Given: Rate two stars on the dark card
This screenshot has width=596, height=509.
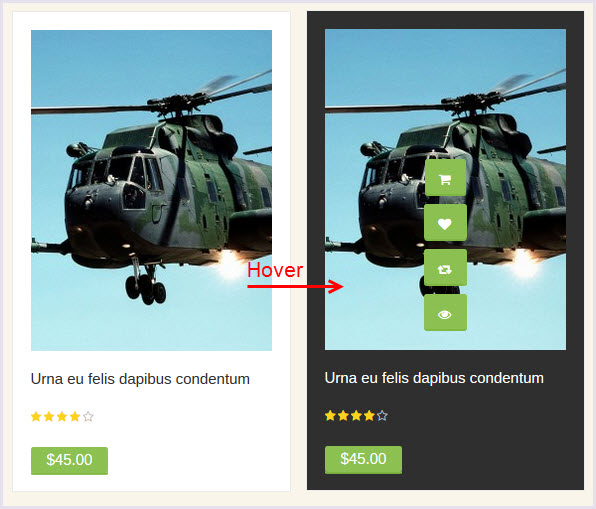Looking at the screenshot, I should click(x=343, y=415).
